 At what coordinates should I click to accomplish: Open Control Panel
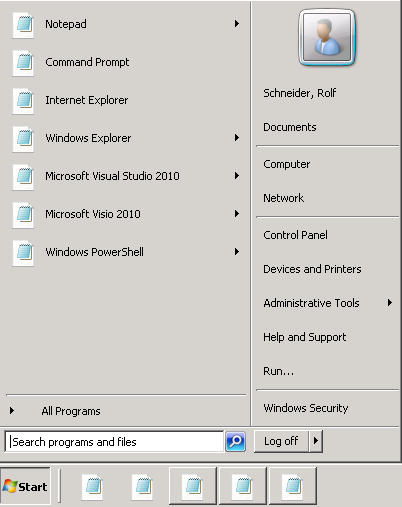(295, 235)
